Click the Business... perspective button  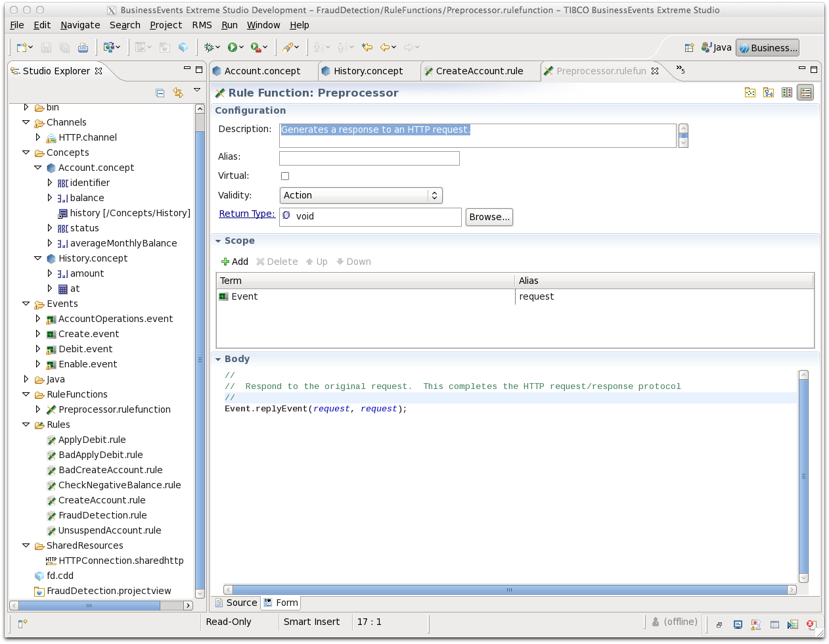(767, 47)
